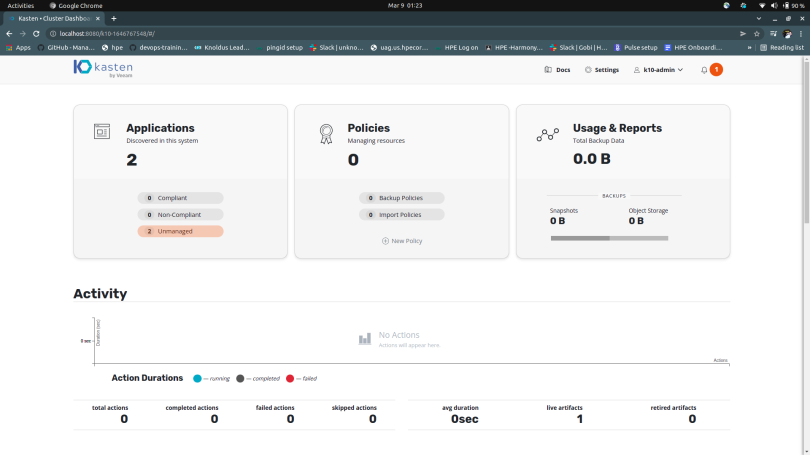
Task: Open the system volume icon in the top bar
Action: click(774, 6)
